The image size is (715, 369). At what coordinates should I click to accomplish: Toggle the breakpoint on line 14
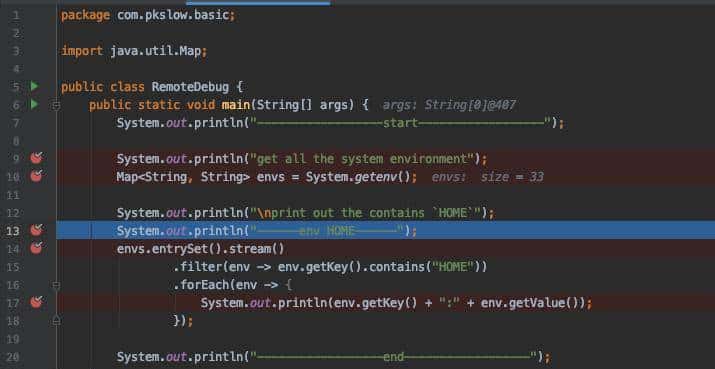(36, 248)
